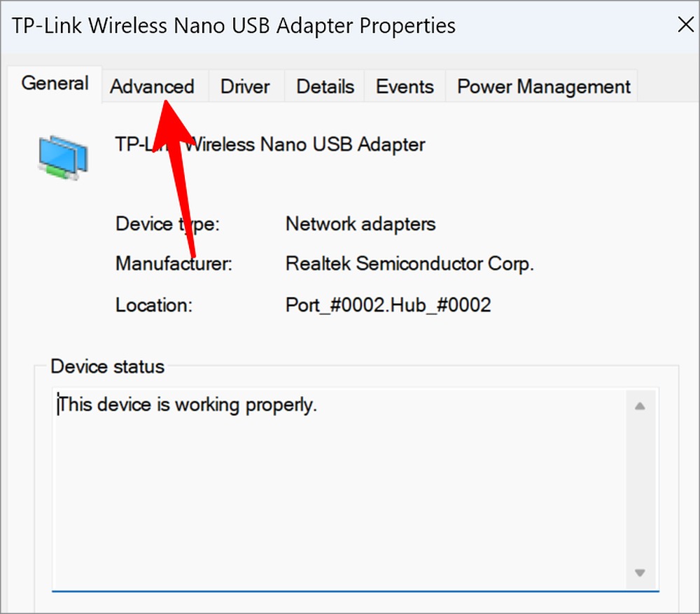700x614 pixels.
Task: Click the Device status scroll up arrow
Action: pyautogui.click(x=639, y=406)
